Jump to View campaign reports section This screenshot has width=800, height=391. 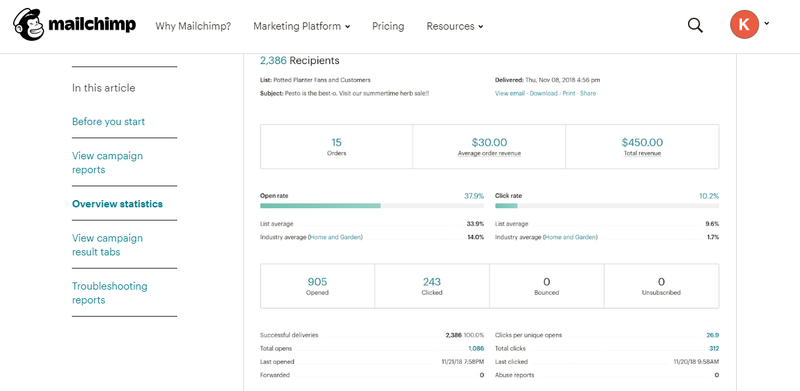pos(107,163)
